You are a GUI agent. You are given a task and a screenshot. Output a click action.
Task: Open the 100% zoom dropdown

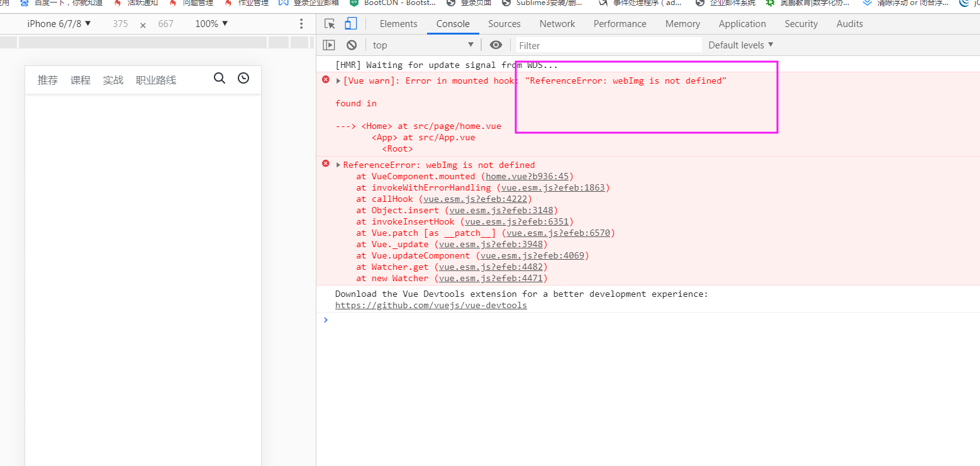[211, 24]
